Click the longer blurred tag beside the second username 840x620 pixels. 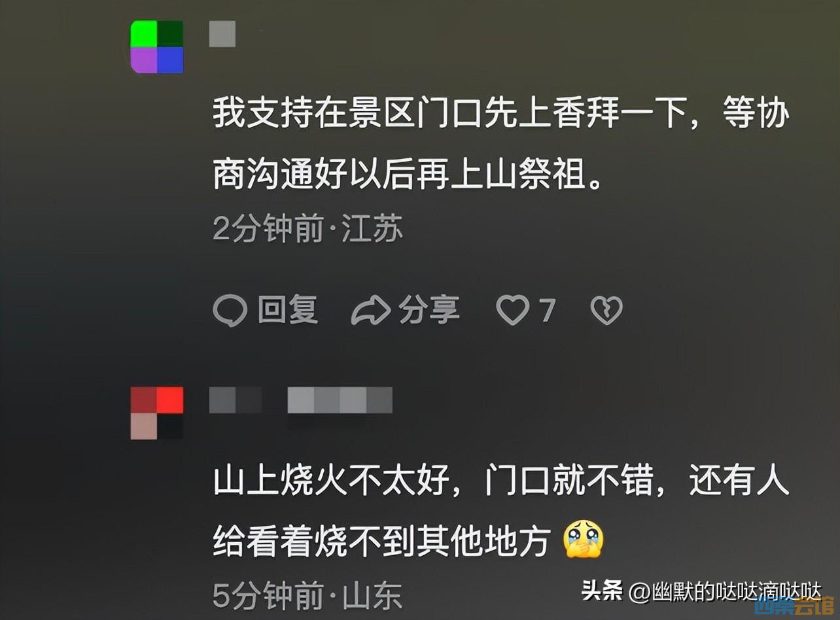pyautogui.click(x=340, y=400)
